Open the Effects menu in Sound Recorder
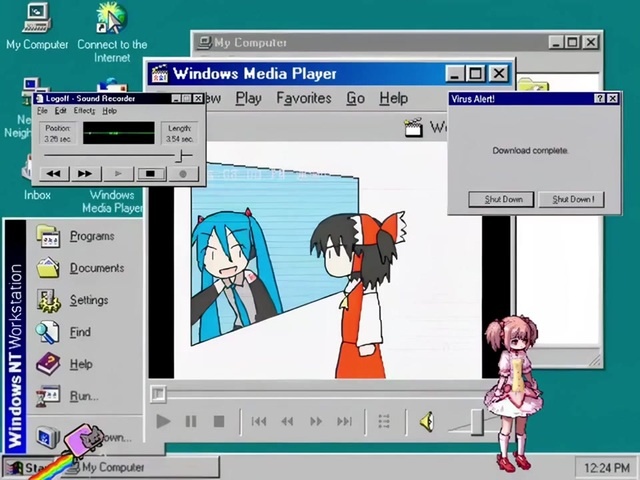Screen dimensions: 640x480 pos(84,111)
